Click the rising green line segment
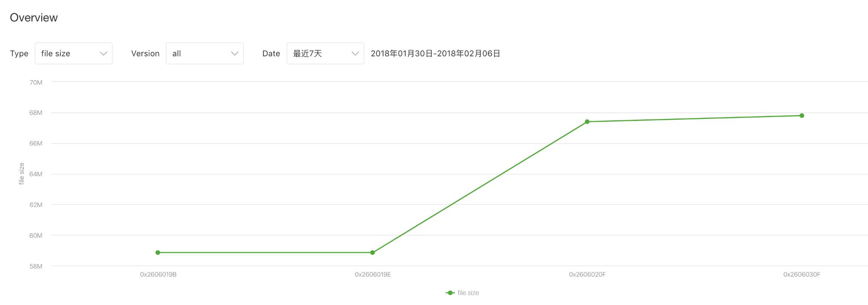868x305 pixels. 480,187
